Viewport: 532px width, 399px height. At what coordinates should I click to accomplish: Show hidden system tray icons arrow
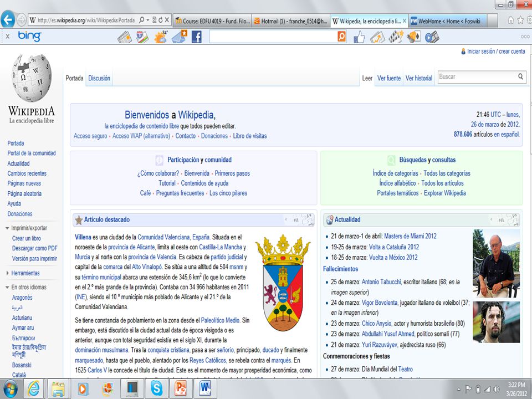click(x=458, y=389)
